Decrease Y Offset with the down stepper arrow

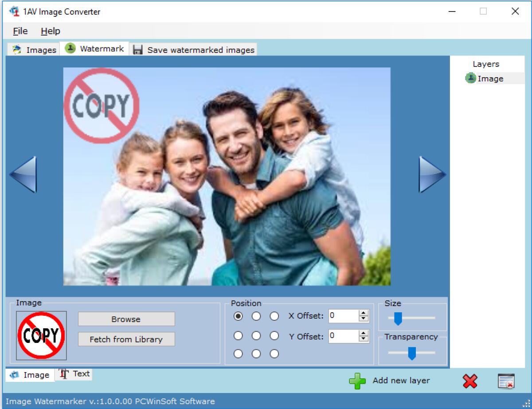tap(364, 339)
